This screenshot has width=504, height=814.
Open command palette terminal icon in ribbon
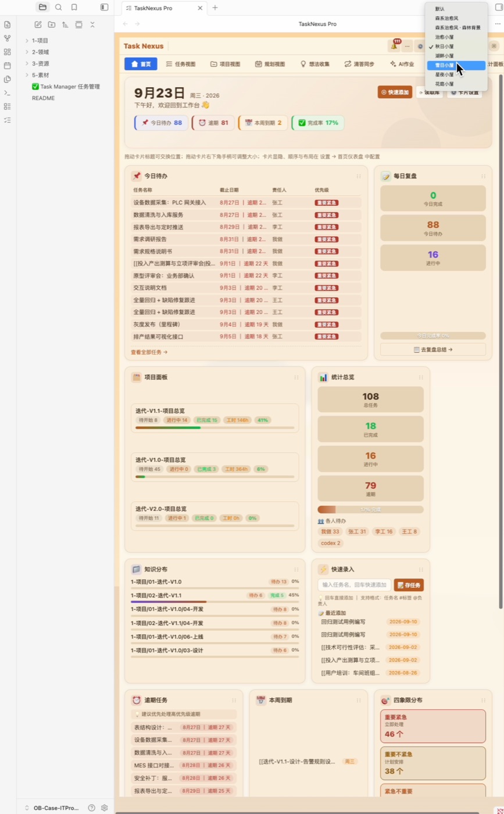(x=8, y=92)
